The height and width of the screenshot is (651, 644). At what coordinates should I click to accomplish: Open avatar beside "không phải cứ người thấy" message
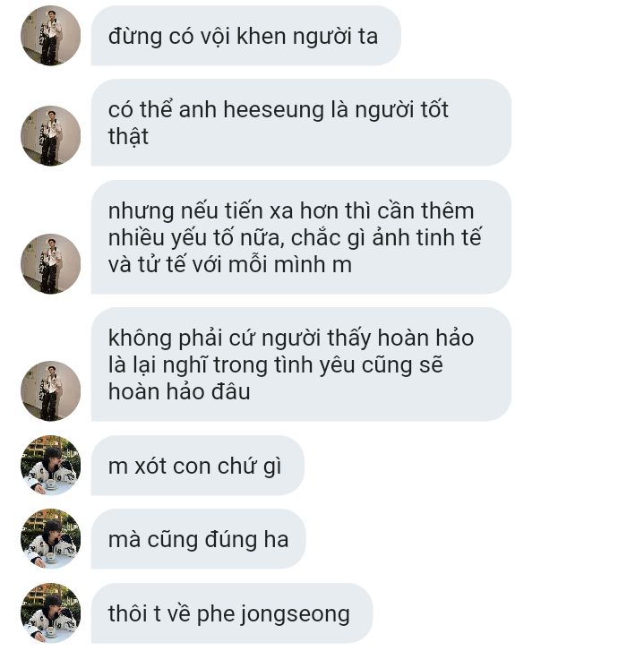(x=51, y=390)
